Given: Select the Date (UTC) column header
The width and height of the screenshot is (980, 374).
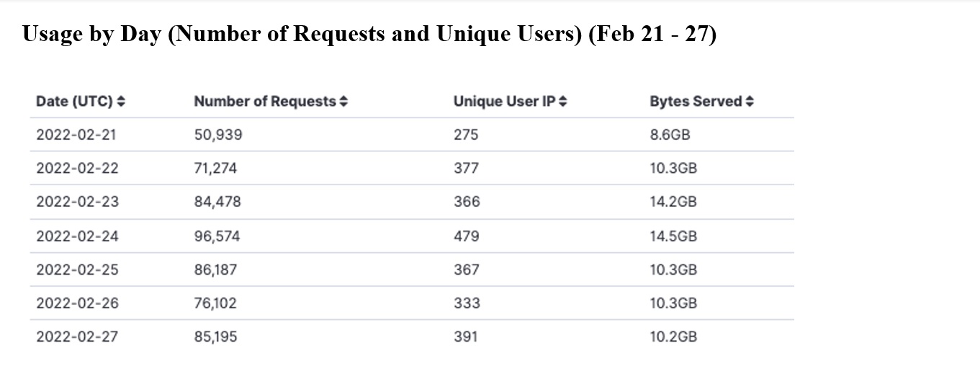Looking at the screenshot, I should coord(74,102).
